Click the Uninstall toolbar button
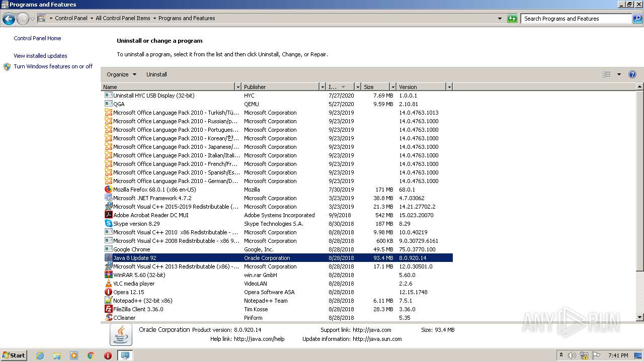Viewport: 644px width, 362px height. [156, 74]
